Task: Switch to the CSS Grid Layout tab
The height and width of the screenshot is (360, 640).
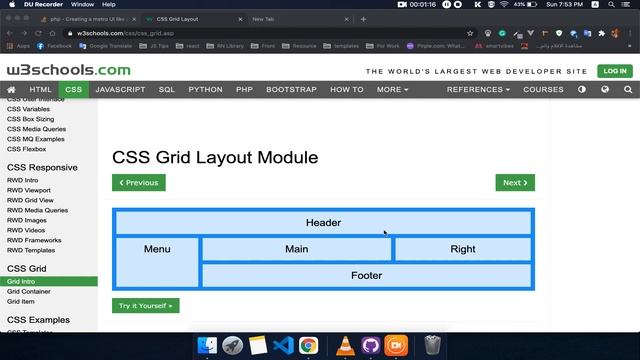Action: point(193,19)
